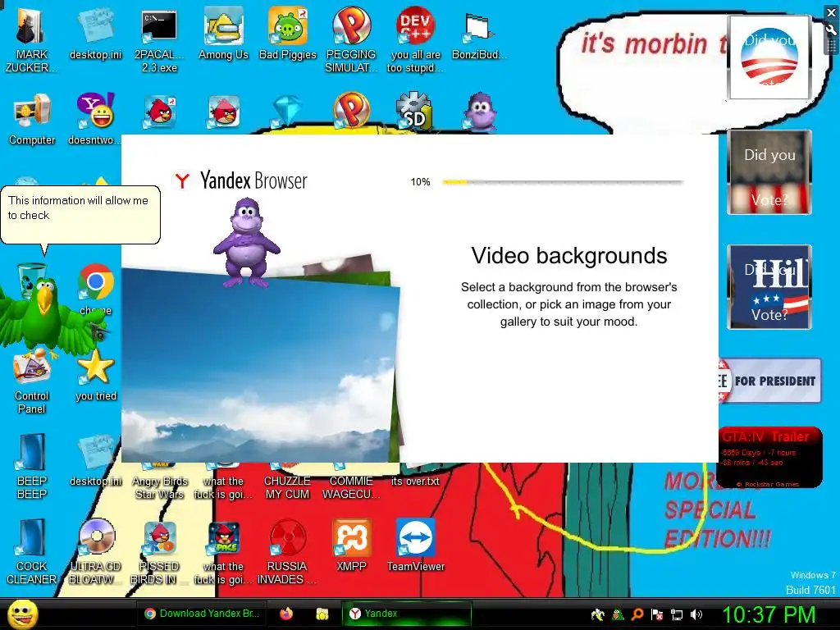This screenshot has height=630, width=840.
Task: Open the PISSED BIRDS IN... icon
Action: tap(159, 552)
